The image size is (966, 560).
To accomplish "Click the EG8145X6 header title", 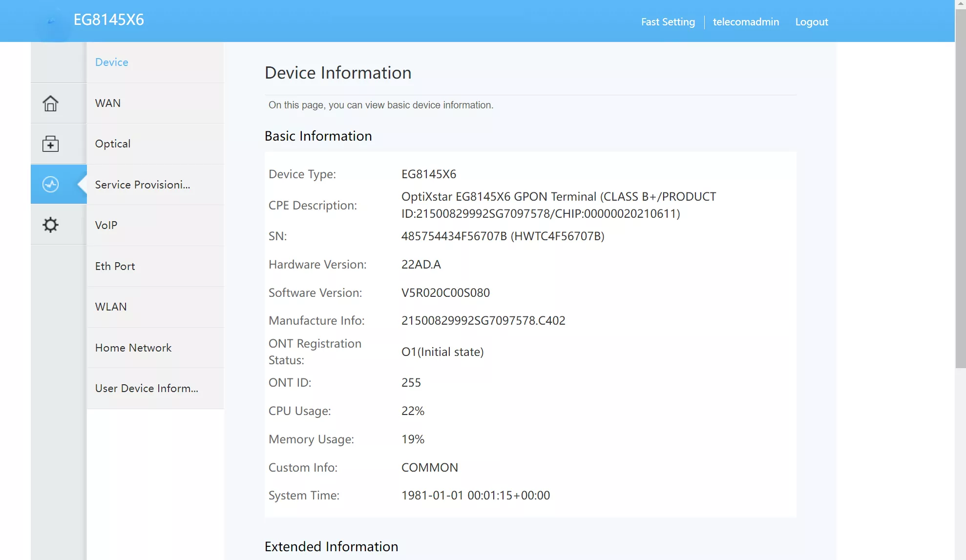I will (x=108, y=20).
